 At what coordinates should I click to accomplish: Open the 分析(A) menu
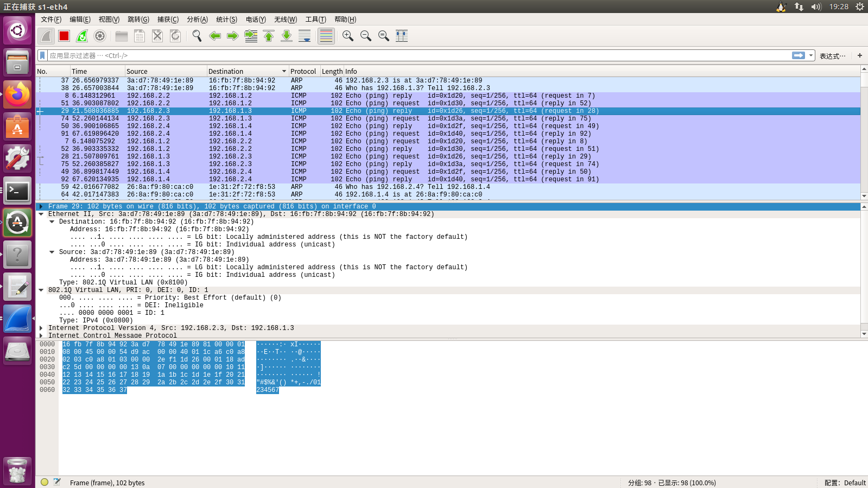[x=197, y=20]
